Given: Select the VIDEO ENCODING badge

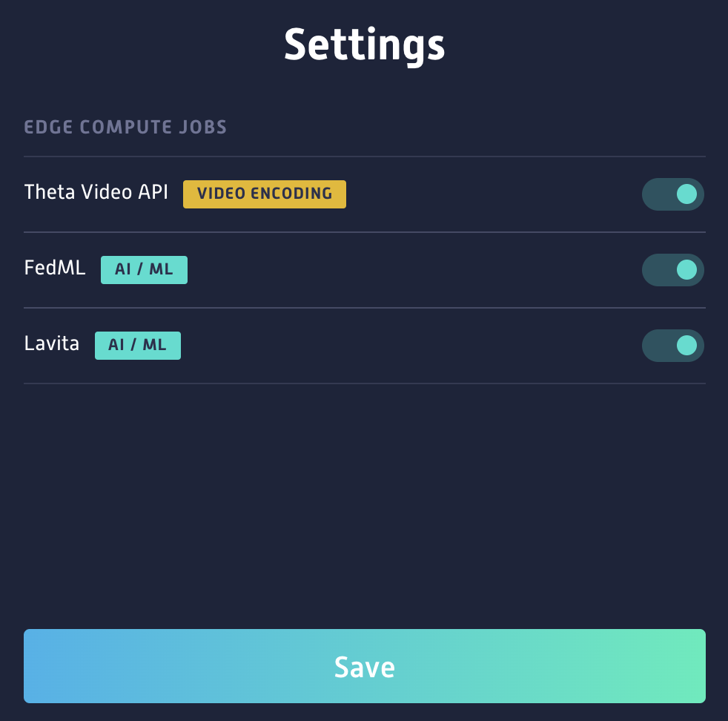Looking at the screenshot, I should tap(264, 194).
